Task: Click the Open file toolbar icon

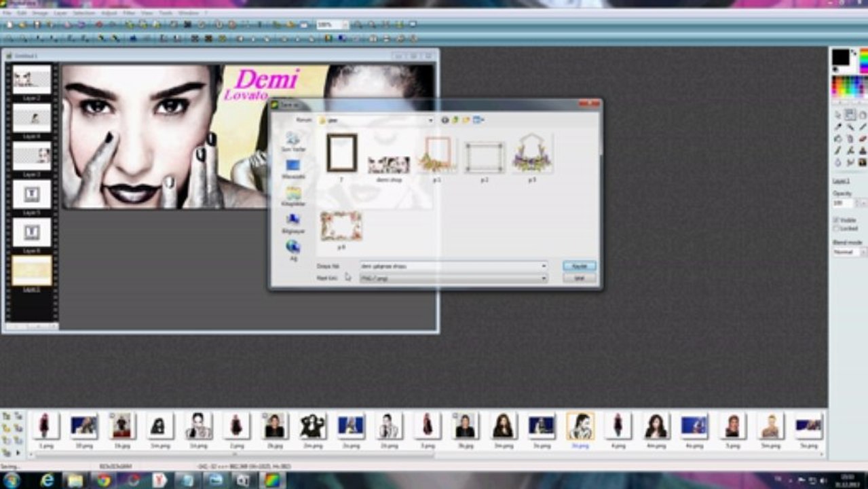Action: coord(22,24)
